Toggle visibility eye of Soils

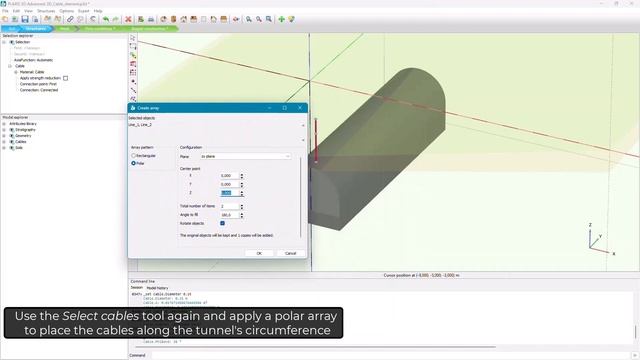click(12, 148)
